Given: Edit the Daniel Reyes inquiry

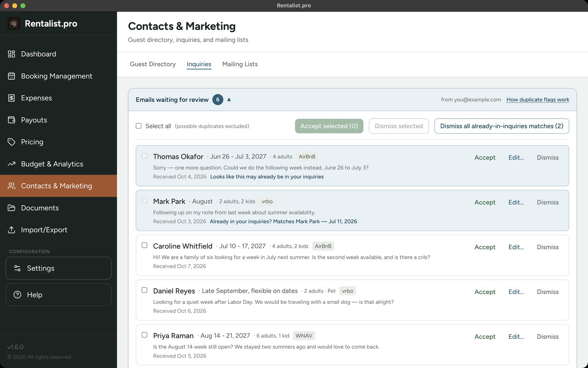Looking at the screenshot, I should (516, 292).
